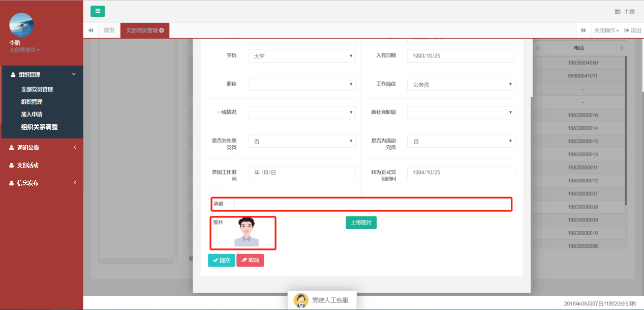Image resolution: width=644 pixels, height=310 pixels.
Task: Close the 支部党员管理 tab with its x icon
Action: [x=162, y=31]
